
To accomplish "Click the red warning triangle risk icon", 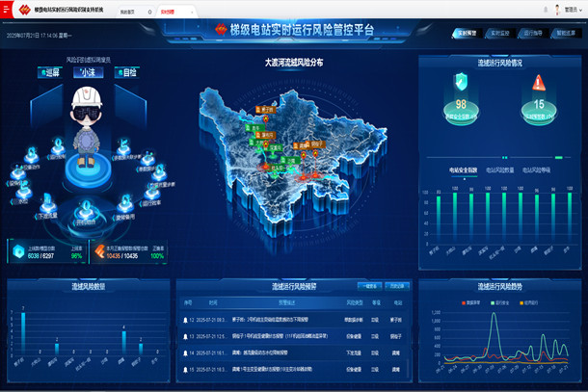I will [x=538, y=85].
